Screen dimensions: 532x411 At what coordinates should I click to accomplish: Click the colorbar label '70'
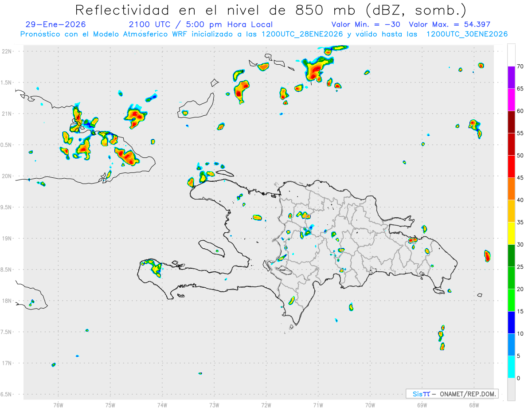(520, 67)
